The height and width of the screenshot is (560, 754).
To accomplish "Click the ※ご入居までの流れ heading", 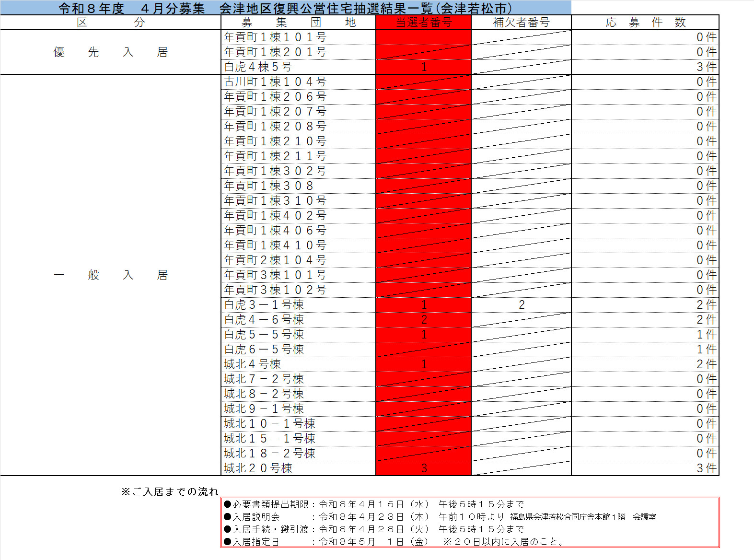I will [x=170, y=492].
